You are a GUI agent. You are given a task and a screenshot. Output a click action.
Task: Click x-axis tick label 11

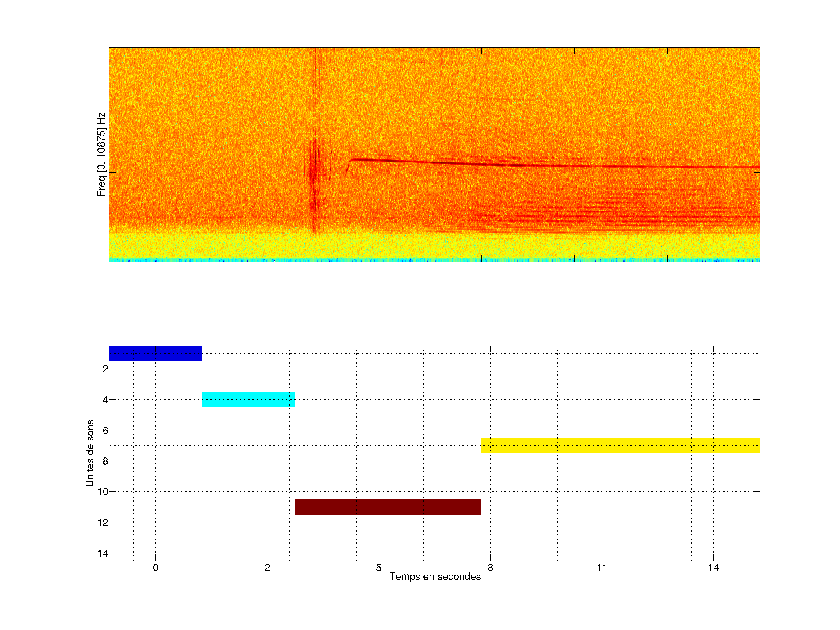601,568
